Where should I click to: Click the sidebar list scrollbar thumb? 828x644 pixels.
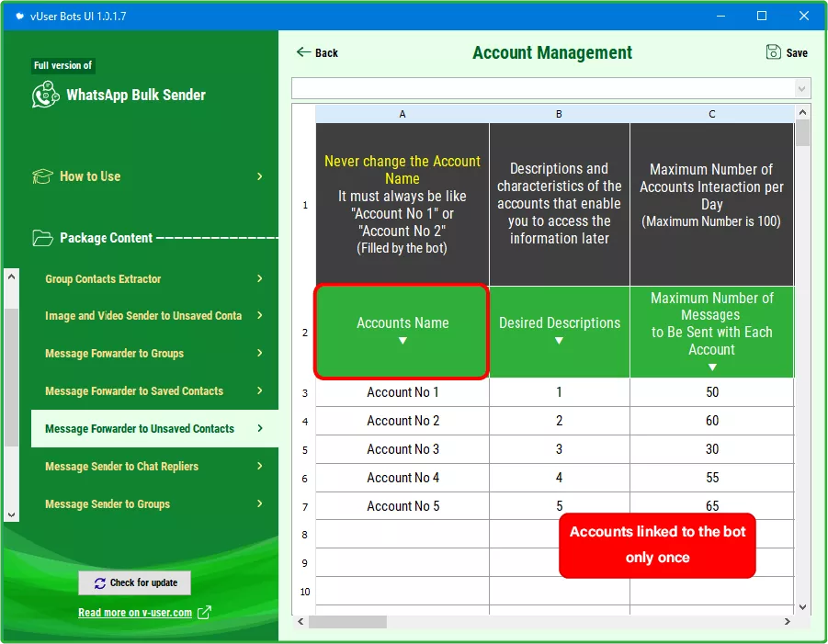(11, 378)
